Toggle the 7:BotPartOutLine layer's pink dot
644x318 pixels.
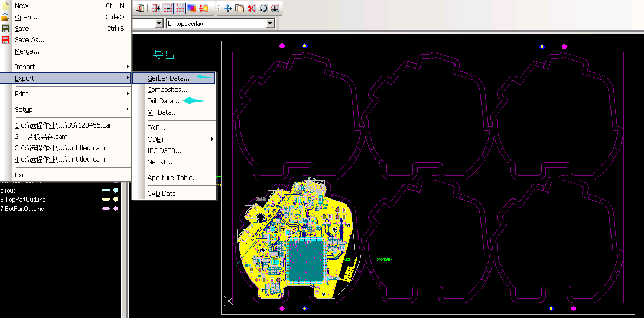115,209
